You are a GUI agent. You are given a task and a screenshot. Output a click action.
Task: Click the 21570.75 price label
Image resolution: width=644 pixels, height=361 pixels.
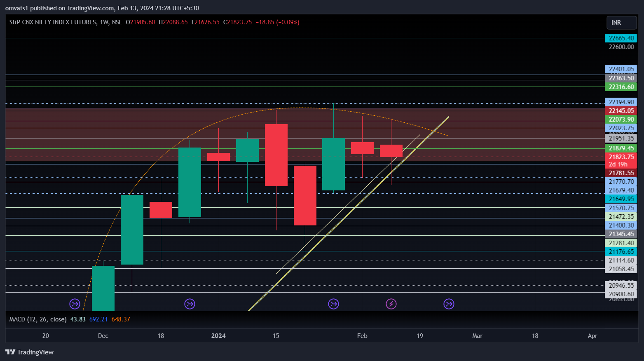click(621, 208)
